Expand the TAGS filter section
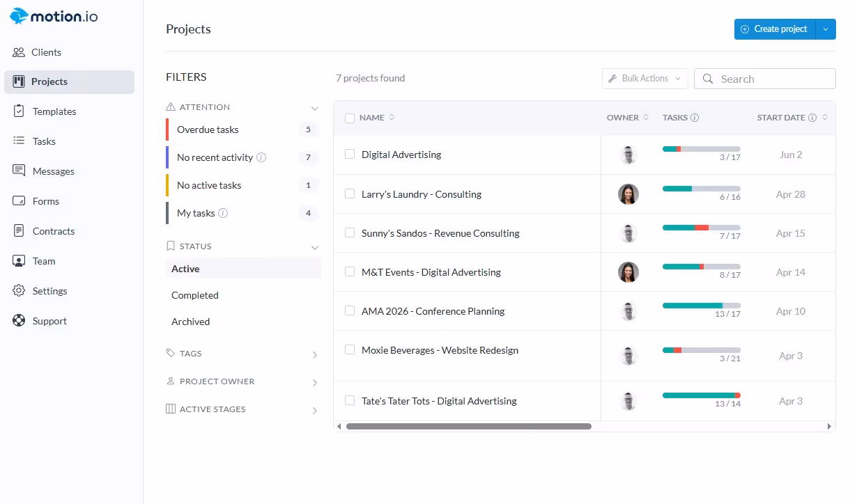857x504 pixels. tap(243, 354)
